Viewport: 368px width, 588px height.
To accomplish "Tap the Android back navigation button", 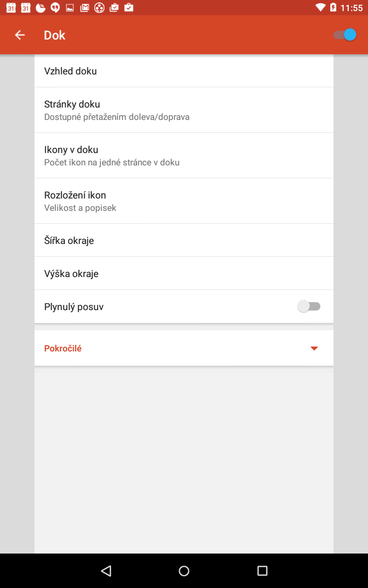I will coord(106,571).
